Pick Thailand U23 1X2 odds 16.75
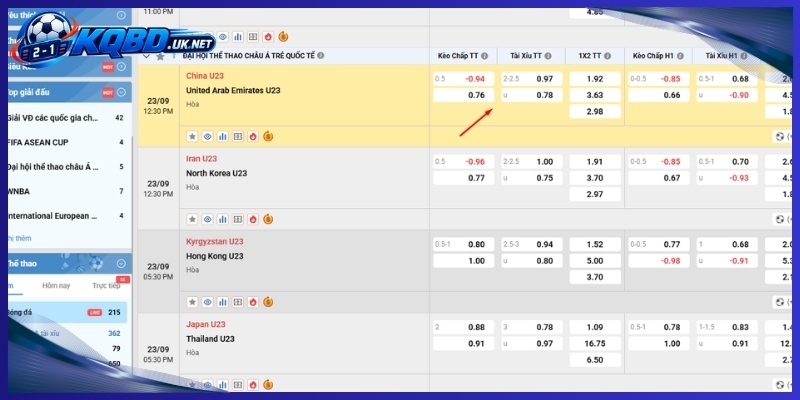Screen dimensions: 800x400 pyautogui.click(x=595, y=343)
